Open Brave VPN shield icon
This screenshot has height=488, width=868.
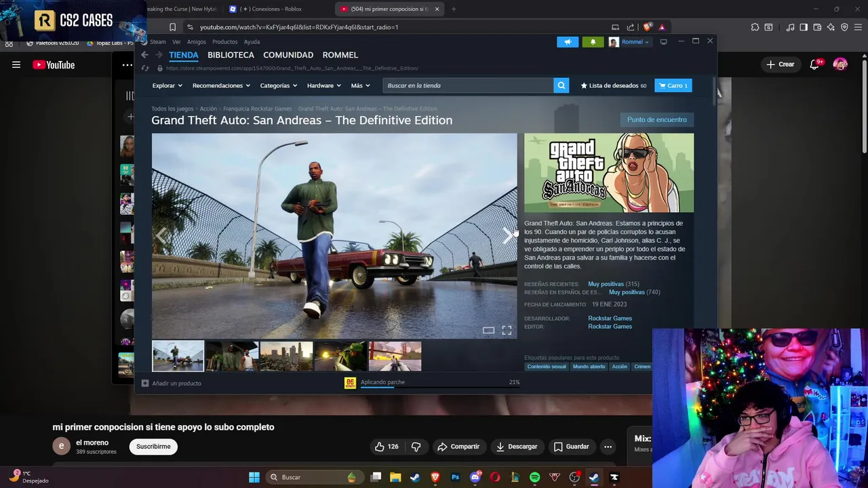(x=844, y=27)
